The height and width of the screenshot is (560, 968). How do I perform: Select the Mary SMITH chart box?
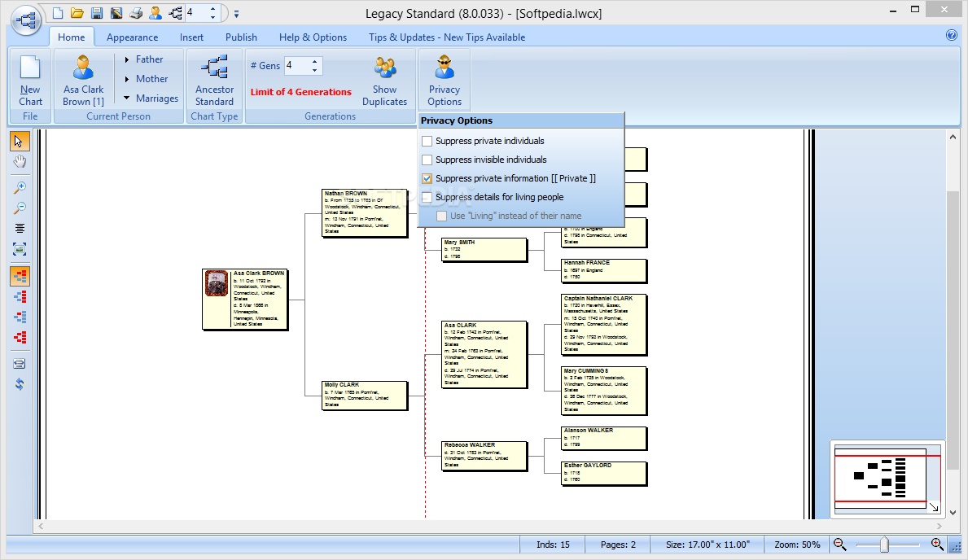(x=484, y=249)
